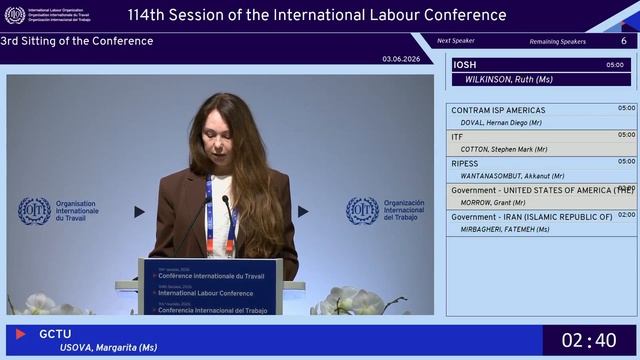Click 'Conferencia Internacional del Trabajo' on podium sign
640x360 pixels.
pyautogui.click(x=213, y=310)
